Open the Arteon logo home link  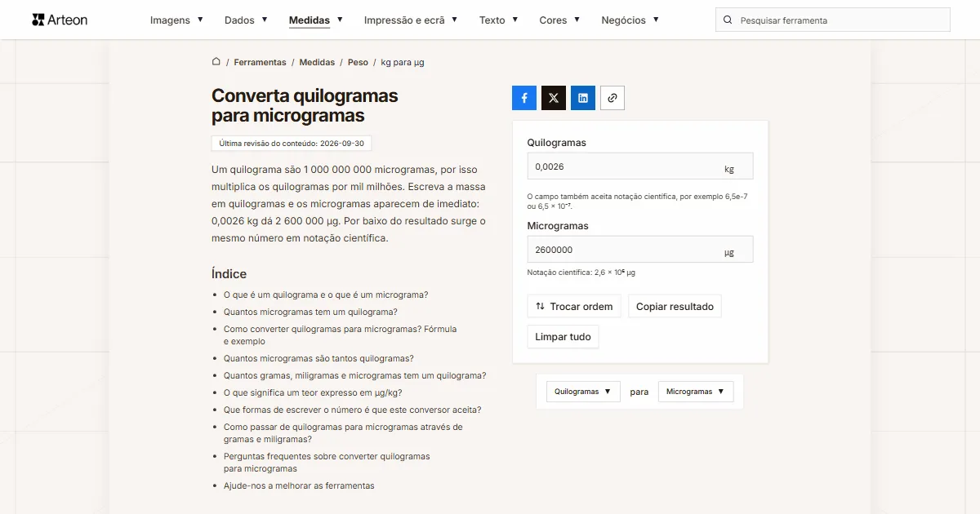60,20
